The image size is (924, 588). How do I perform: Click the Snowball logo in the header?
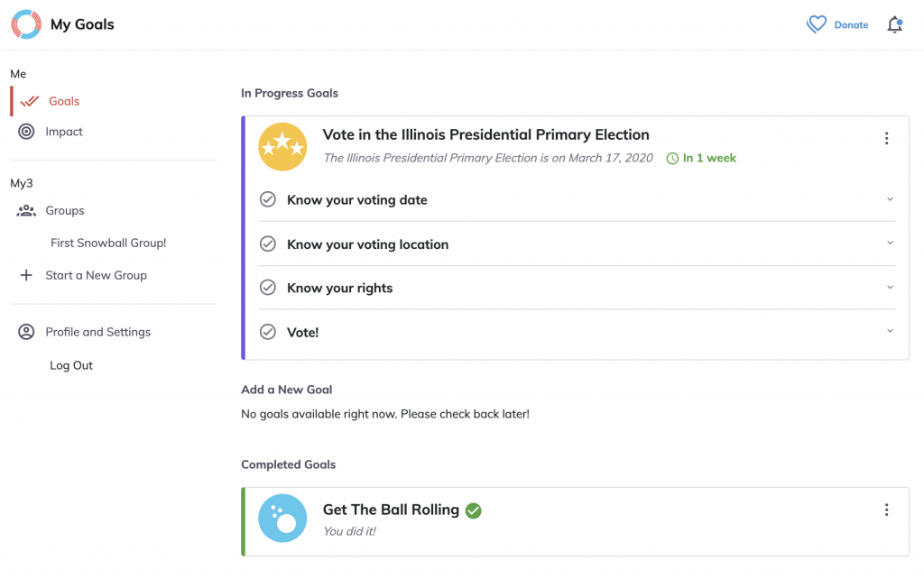(26, 24)
